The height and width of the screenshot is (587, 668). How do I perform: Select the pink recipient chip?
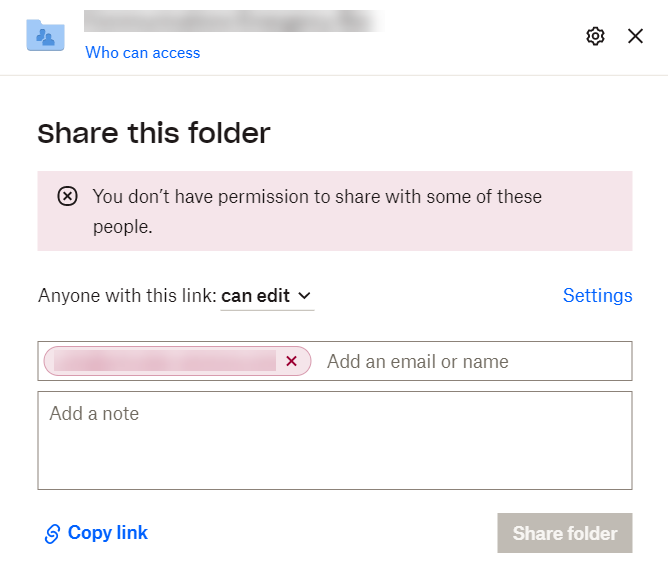click(x=165, y=361)
